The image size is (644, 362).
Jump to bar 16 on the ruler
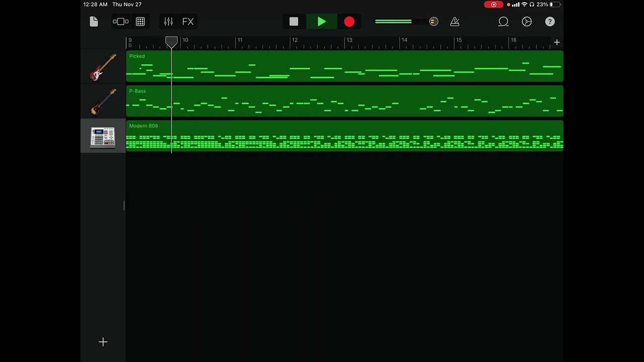tap(513, 40)
